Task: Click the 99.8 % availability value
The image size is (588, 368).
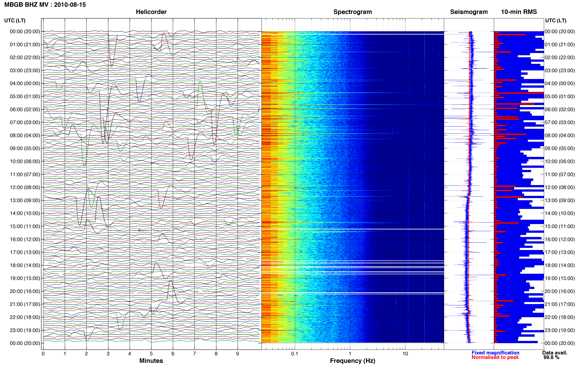Action: point(551,357)
